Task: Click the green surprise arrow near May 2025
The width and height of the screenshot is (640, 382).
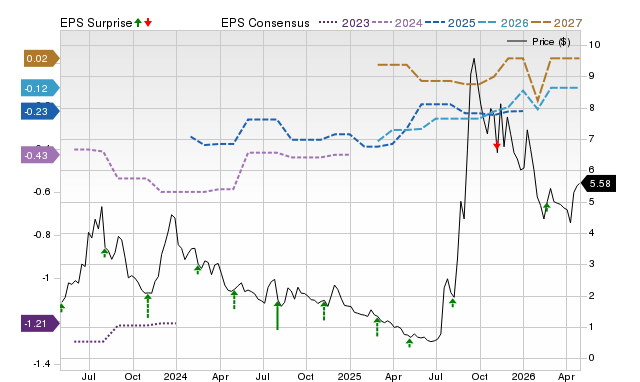Action: (409, 343)
